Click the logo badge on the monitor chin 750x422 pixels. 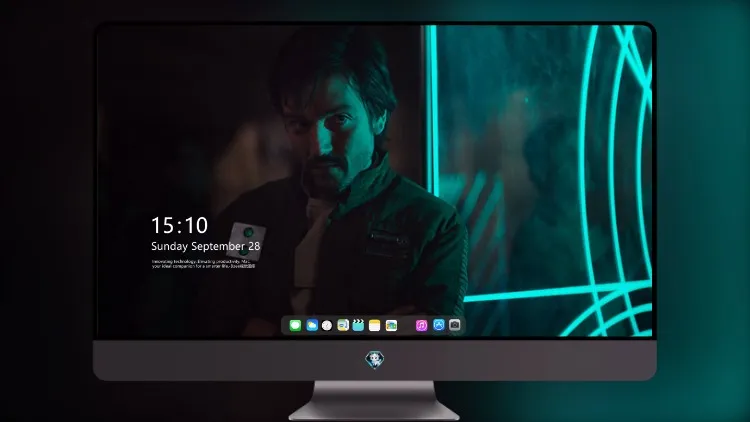point(375,360)
